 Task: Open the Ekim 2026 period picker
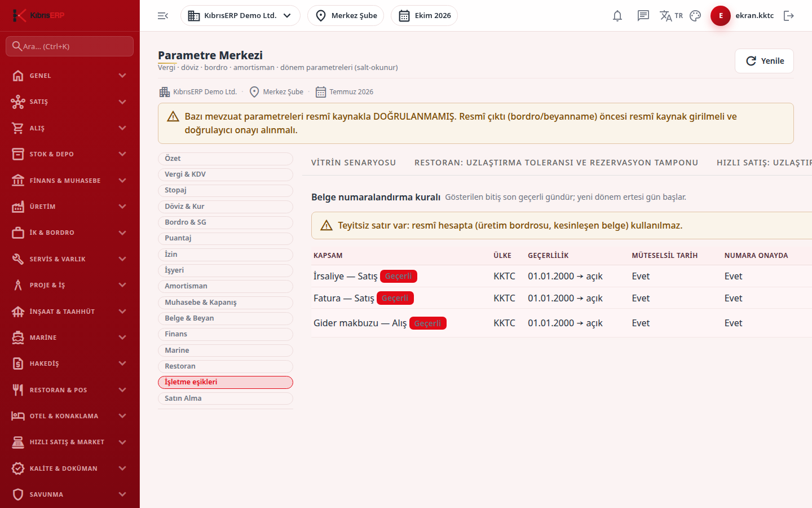point(424,16)
